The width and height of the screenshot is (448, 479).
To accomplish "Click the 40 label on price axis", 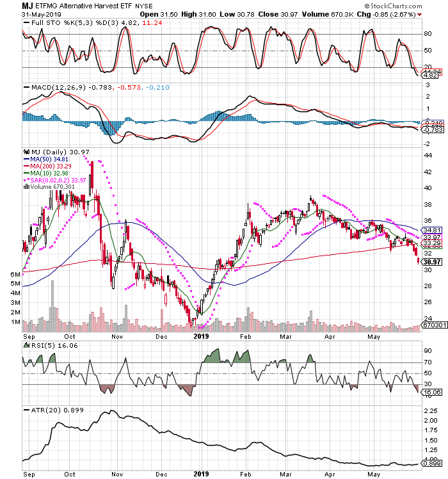I will tap(428, 188).
